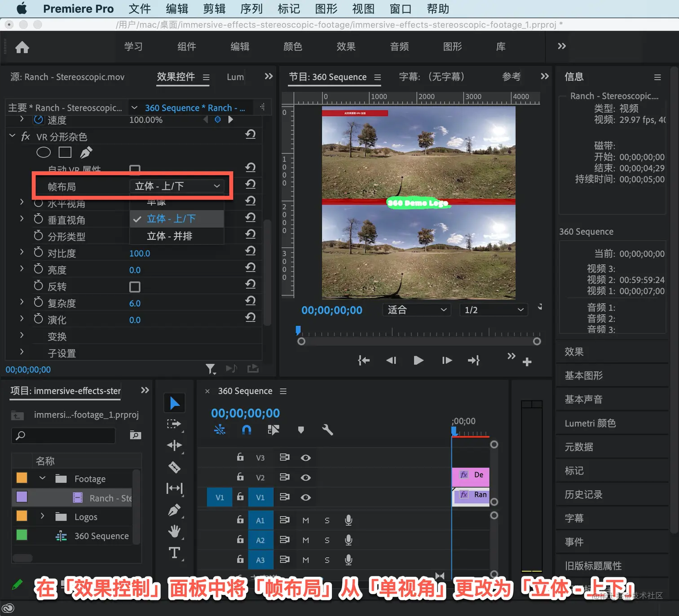This screenshot has height=616, width=679.
Task: Toggle V3 track visibility eye
Action: [x=306, y=458]
